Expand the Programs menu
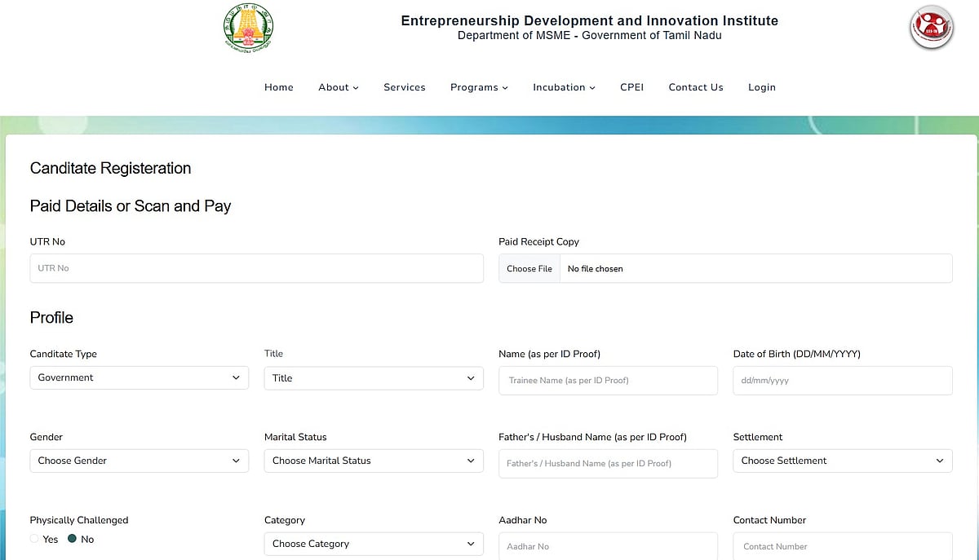This screenshot has height=560, width=979. (479, 87)
